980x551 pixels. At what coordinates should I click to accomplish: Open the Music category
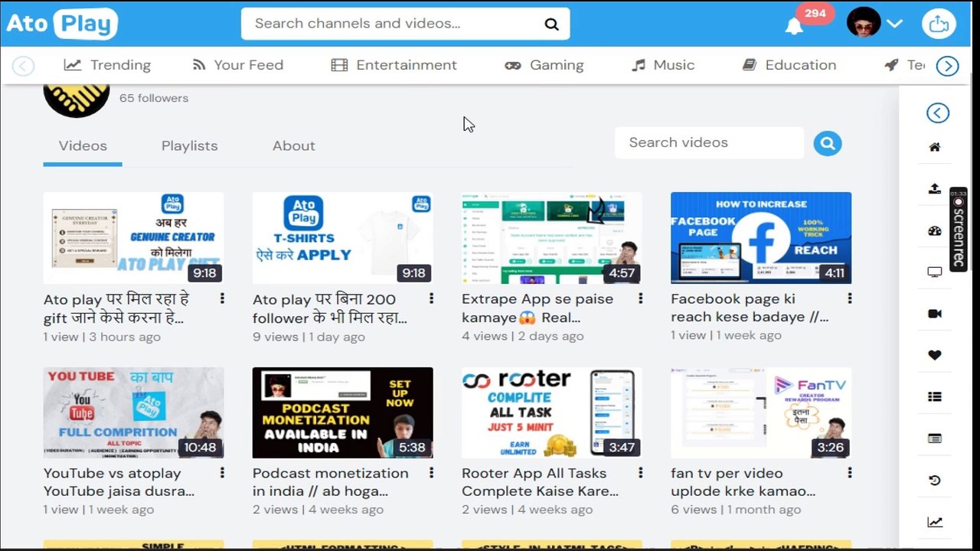pos(663,65)
